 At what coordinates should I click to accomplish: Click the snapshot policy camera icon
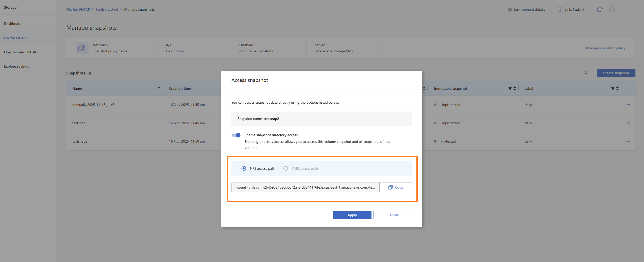point(82,48)
